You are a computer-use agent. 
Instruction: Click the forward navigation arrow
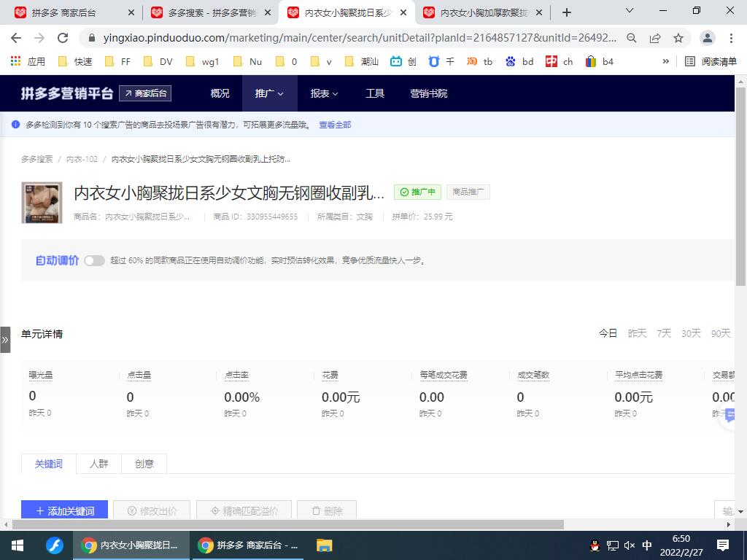coord(39,38)
